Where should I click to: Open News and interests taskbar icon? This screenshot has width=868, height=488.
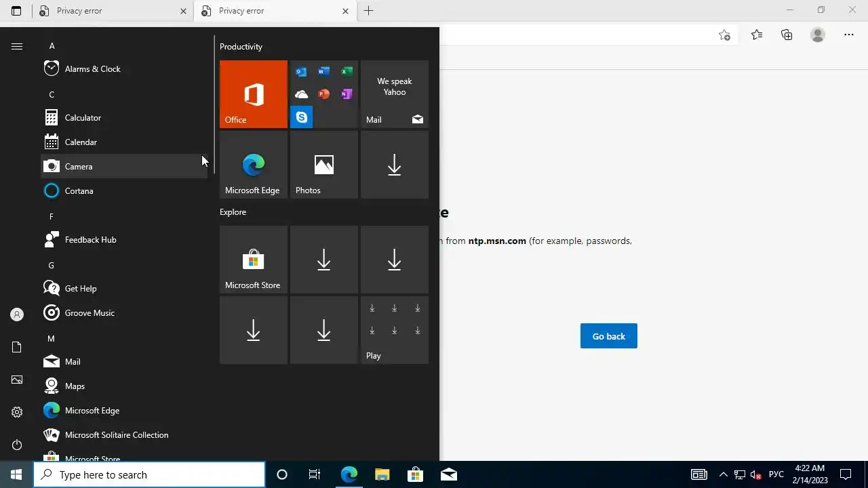698,474
